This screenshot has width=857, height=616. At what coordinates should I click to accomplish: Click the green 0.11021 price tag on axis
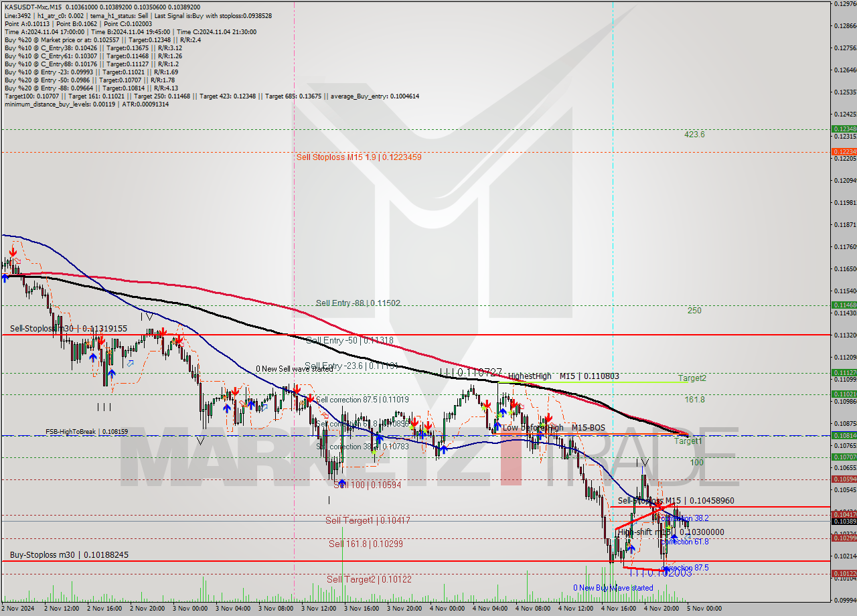(844, 394)
